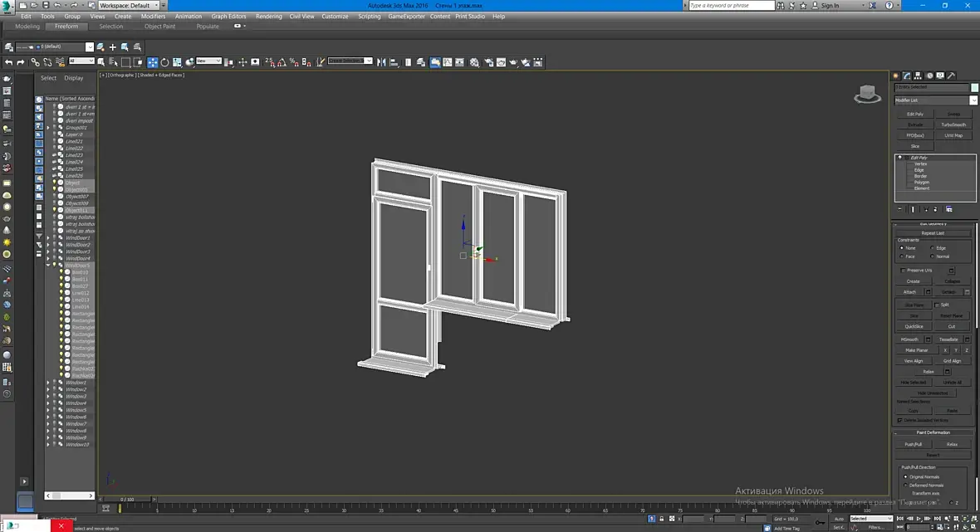Select the Face constraint radio button

point(902,256)
